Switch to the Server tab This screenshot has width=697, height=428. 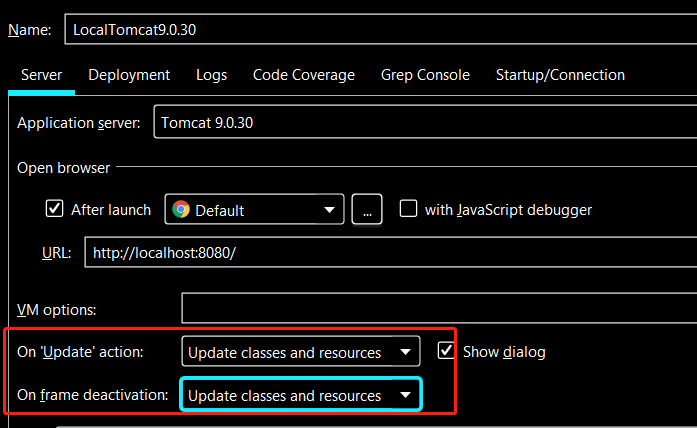tap(41, 75)
